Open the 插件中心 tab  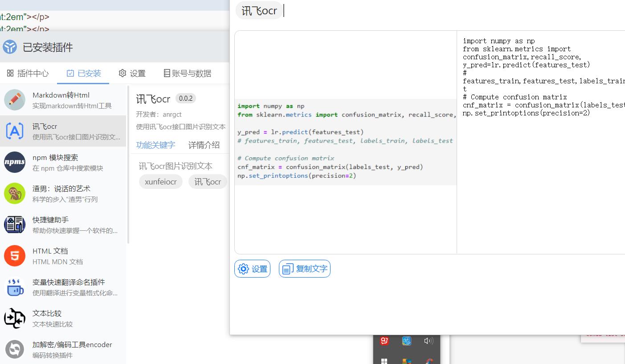coord(28,73)
